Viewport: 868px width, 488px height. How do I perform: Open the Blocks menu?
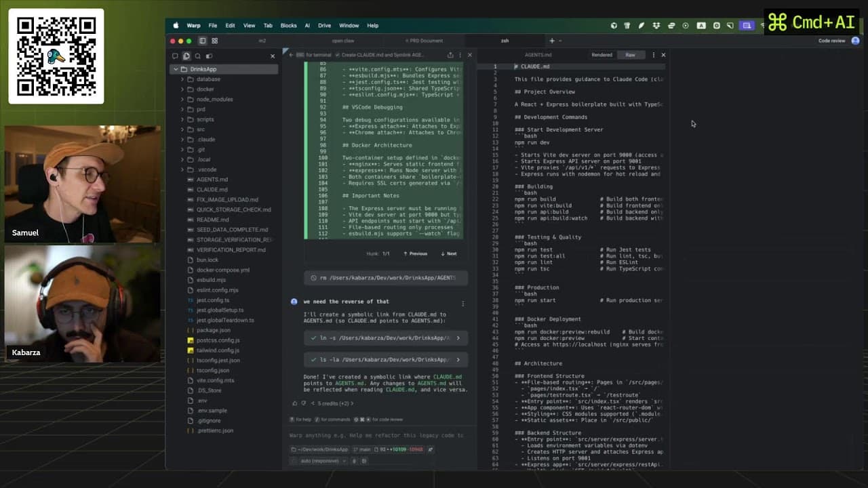(288, 26)
